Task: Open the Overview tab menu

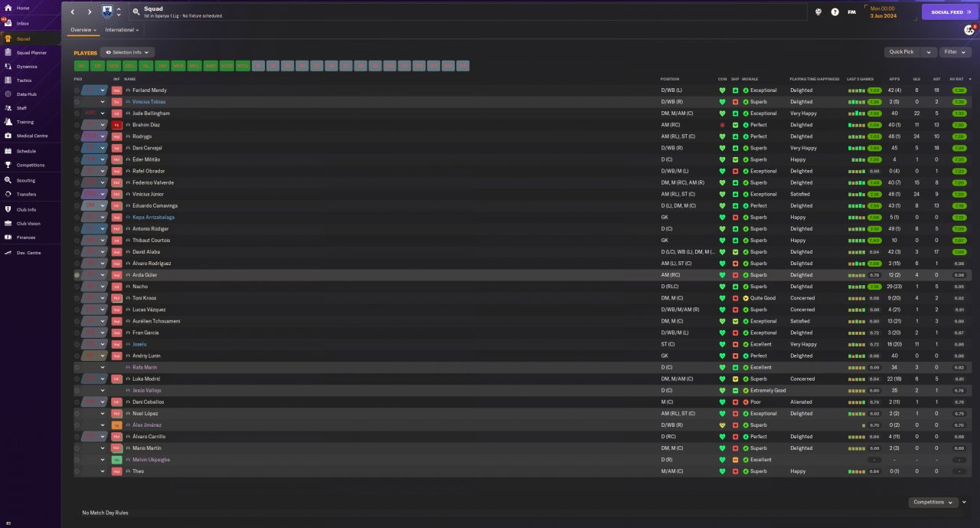Action: click(x=83, y=30)
